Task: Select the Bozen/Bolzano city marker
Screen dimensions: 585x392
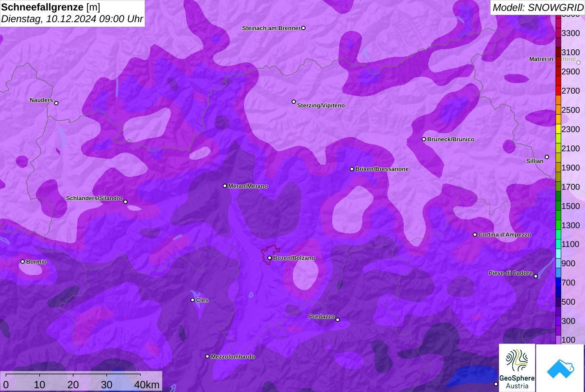Action: pyautogui.click(x=270, y=258)
